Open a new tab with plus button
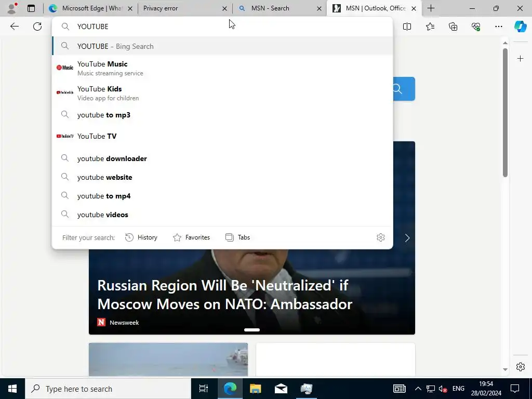The image size is (532, 399). tap(431, 8)
